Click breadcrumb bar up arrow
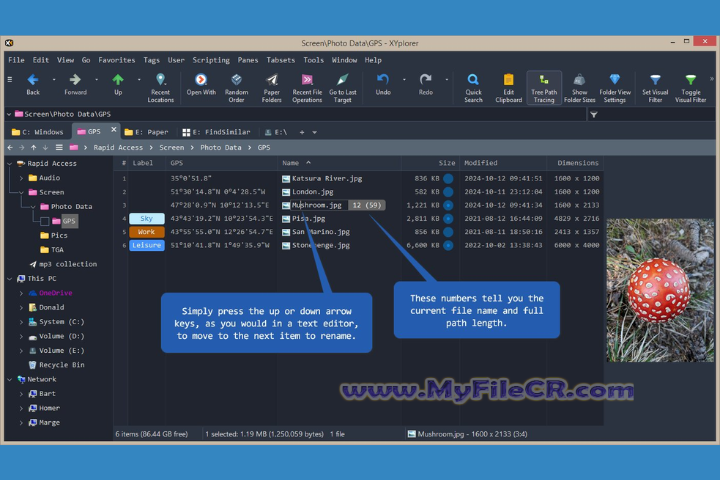 coord(34,147)
